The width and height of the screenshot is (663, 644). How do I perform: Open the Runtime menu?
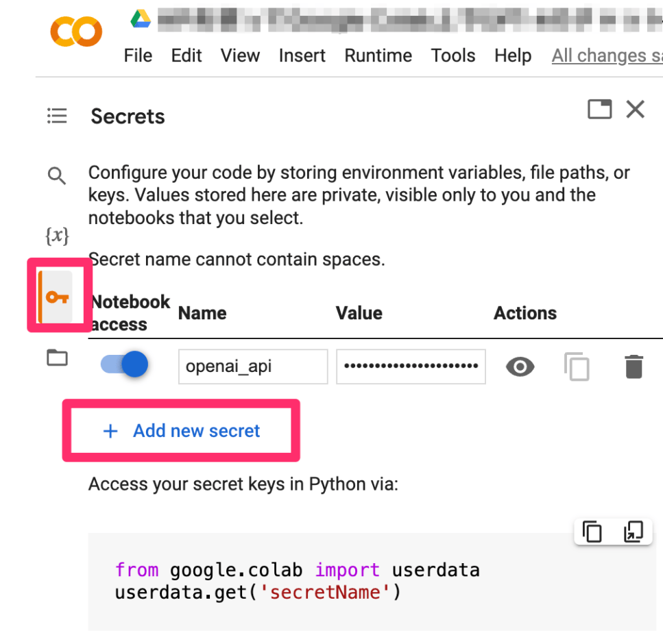(x=378, y=55)
